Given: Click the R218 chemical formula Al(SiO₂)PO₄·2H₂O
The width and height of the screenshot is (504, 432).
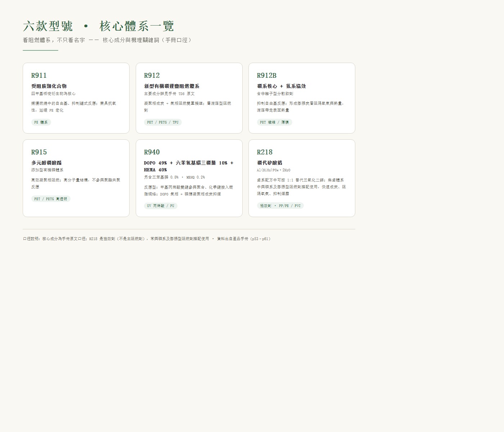Looking at the screenshot, I should [x=274, y=170].
